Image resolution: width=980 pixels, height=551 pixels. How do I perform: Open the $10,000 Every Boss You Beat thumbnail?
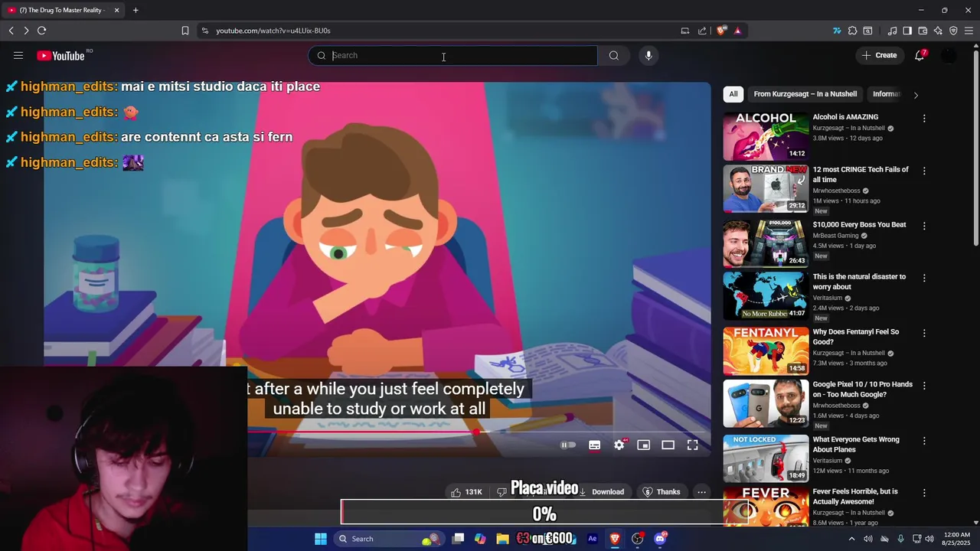pos(766,243)
